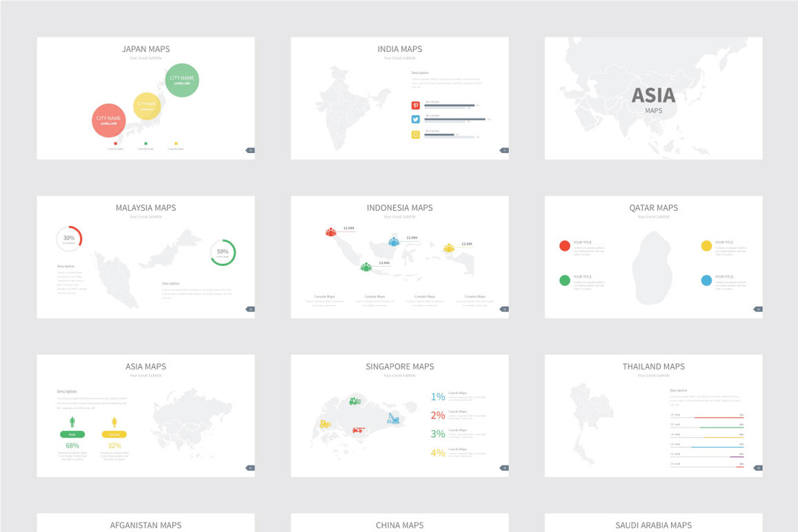
Task: Click the yellow female figure icon
Action: 114,422
